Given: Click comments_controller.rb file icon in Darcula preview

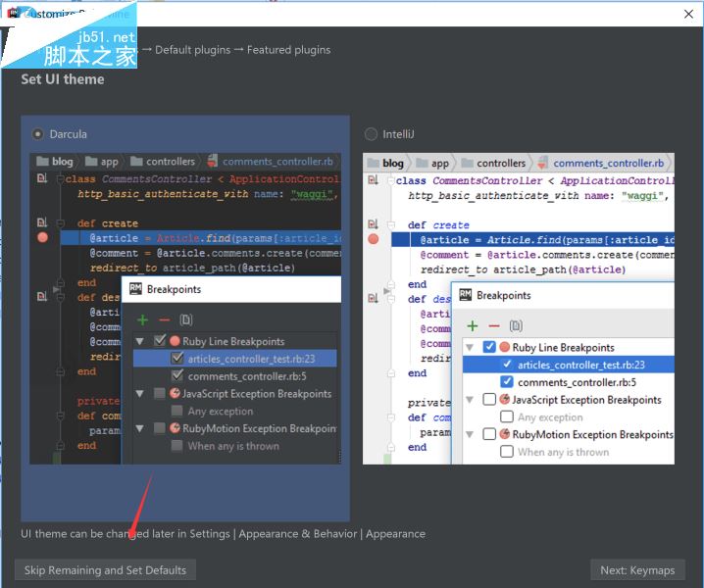Looking at the screenshot, I should pyautogui.click(x=213, y=161).
